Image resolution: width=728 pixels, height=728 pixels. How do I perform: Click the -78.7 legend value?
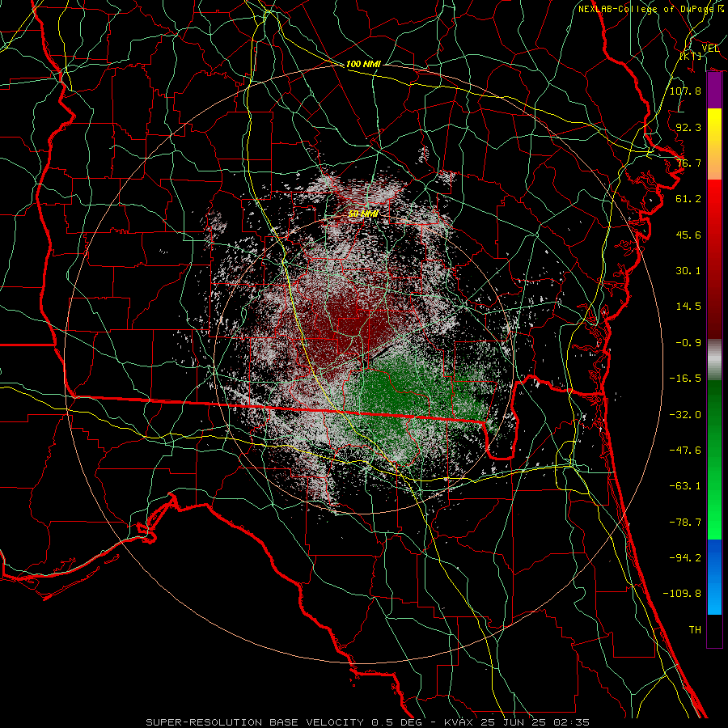coord(685,523)
